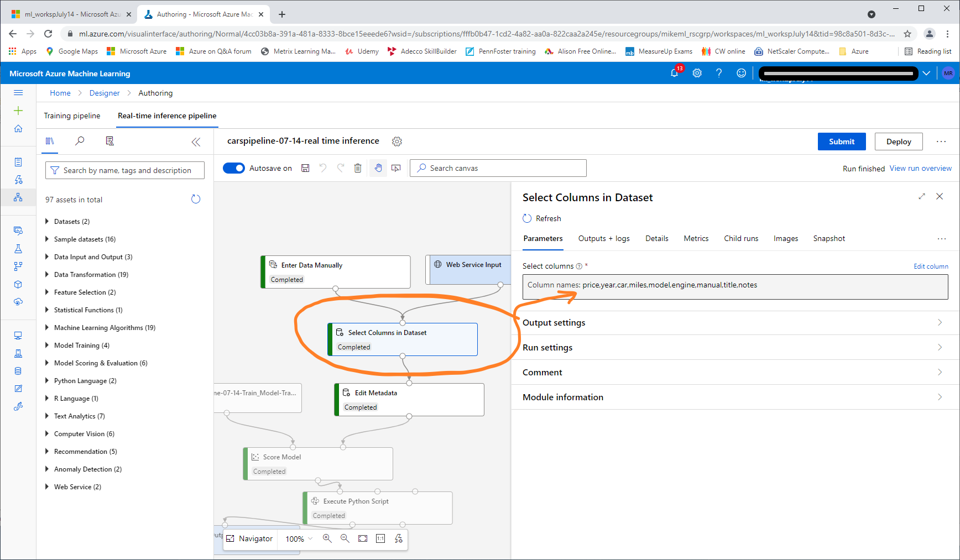Click the notifications bell icon
Screen dimensions: 960x560
(x=674, y=73)
